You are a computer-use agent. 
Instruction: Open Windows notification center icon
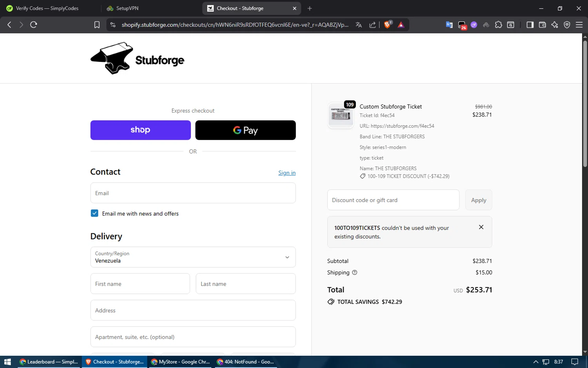click(575, 362)
